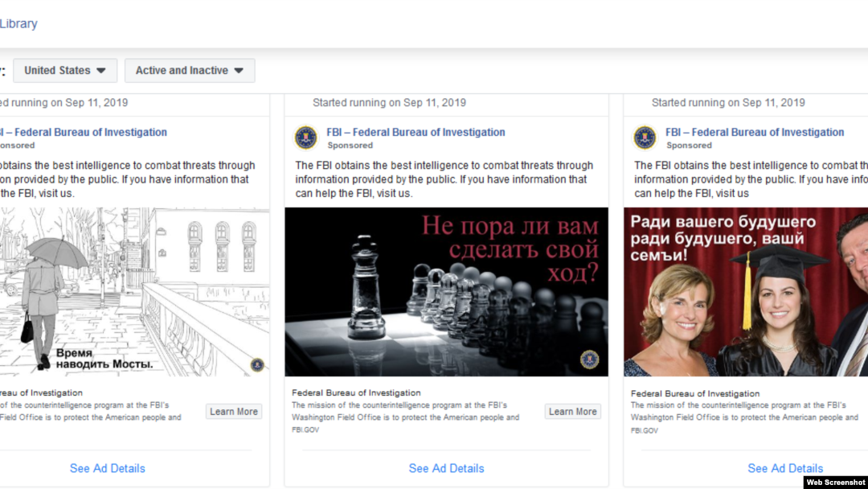This screenshot has height=489, width=868.
Task: Click FBI.GOV text under the graduation ad
Action: [645, 431]
